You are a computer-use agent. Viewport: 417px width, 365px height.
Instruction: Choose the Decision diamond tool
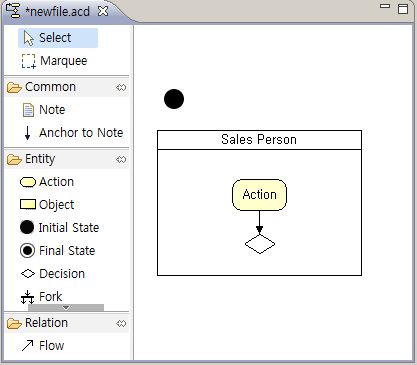point(53,274)
